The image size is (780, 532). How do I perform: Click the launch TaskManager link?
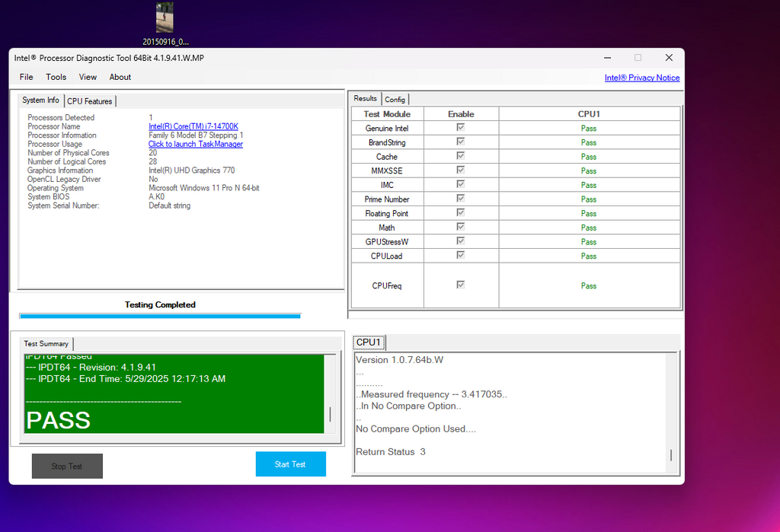[x=196, y=144]
